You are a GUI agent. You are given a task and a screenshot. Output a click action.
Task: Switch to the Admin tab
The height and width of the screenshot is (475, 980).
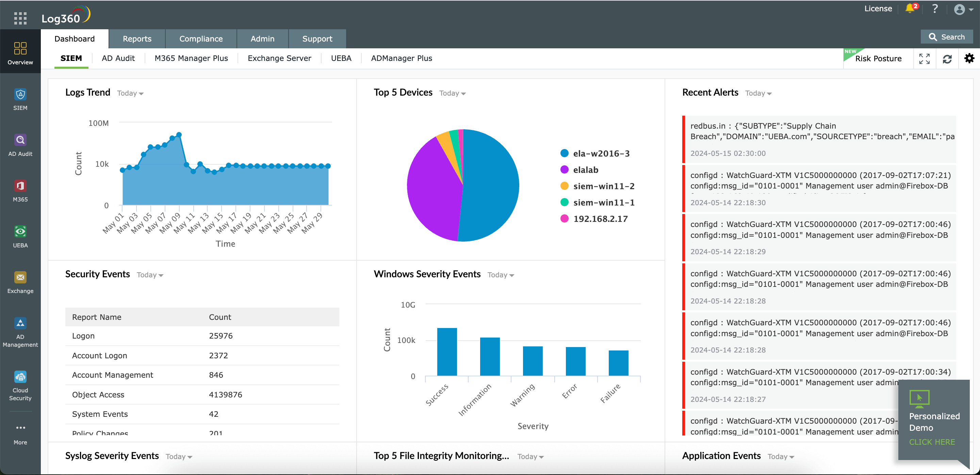[x=262, y=38]
